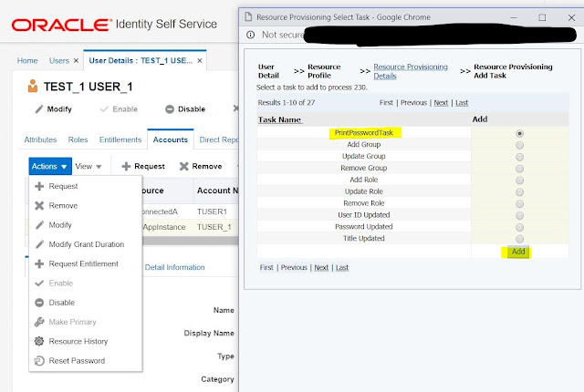Viewport: 584px width, 392px height.
Task: Click the orange user icon beside TEST_1 USER_1
Action: click(33, 86)
